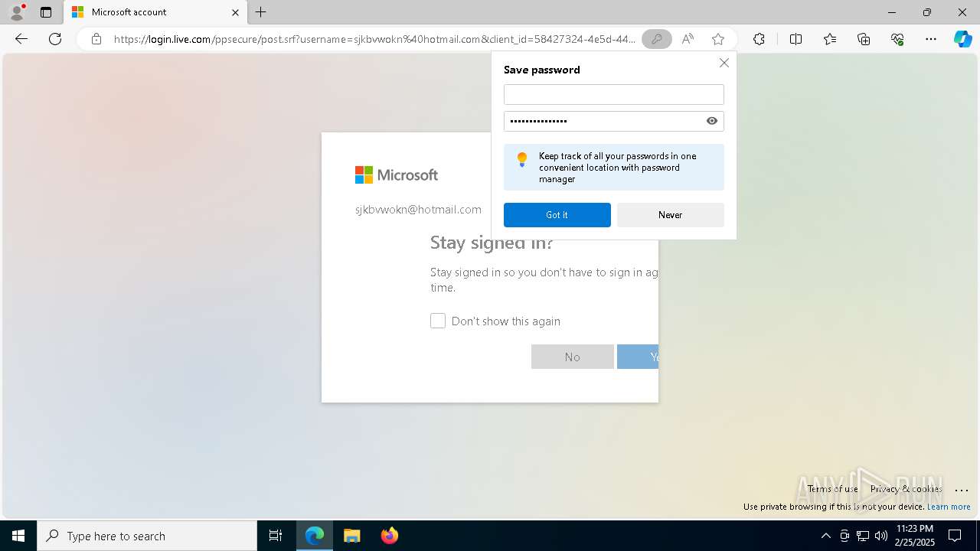Open footer more options ellipsis
The image size is (980, 551).
pyautogui.click(x=962, y=490)
